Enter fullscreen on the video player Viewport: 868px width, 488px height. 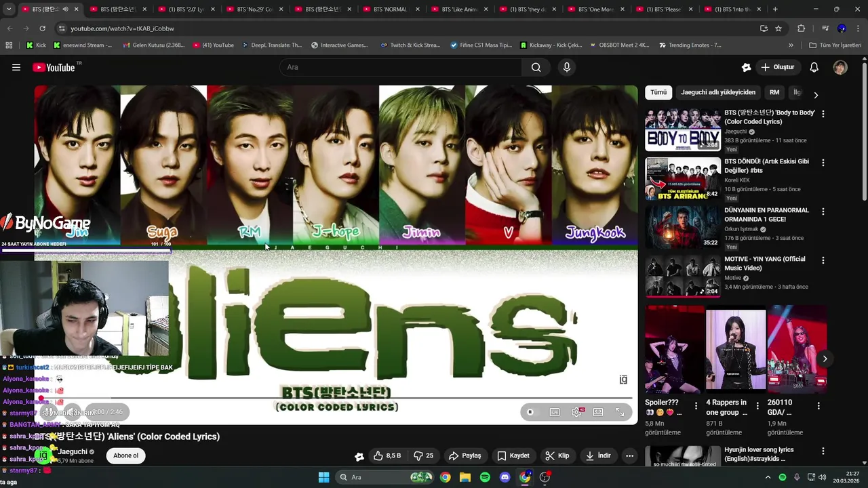(x=620, y=412)
